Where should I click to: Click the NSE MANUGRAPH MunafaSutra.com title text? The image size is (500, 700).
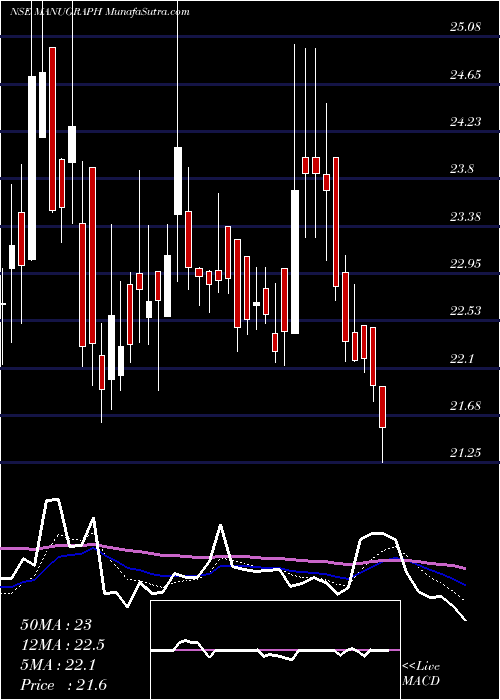tap(100, 11)
